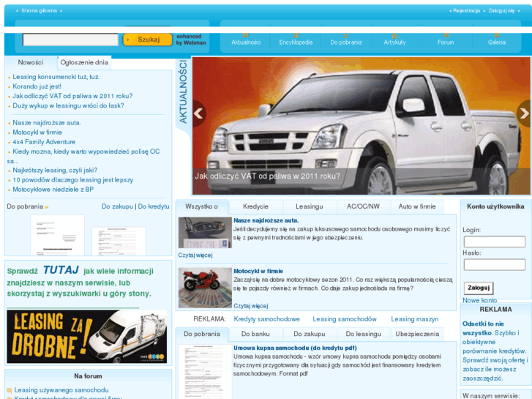Open the Korando już jest! link
532x399 pixels.
click(37, 86)
